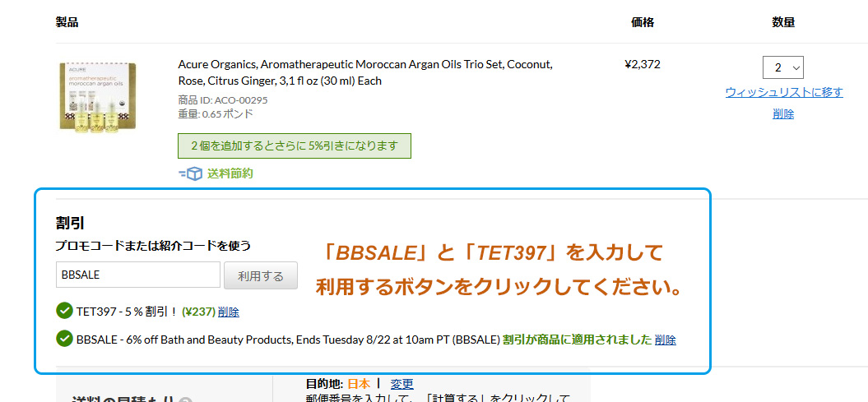
Task: Click the shipping saver box icon
Action: click(190, 173)
